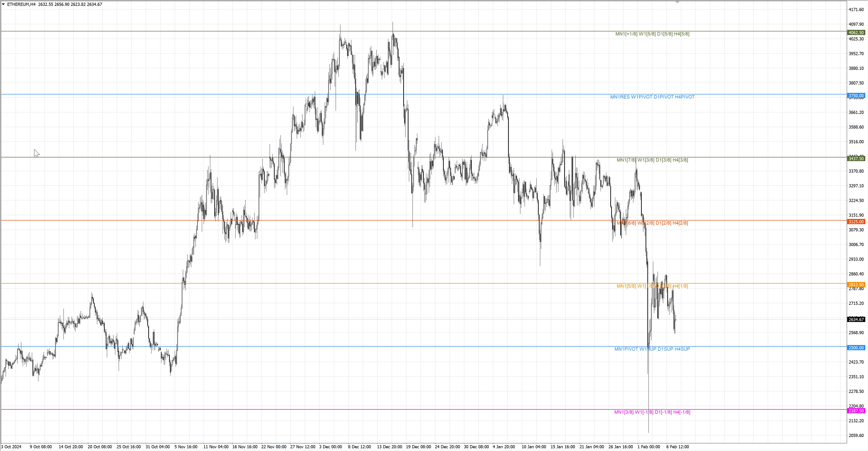Click the 3437.50 olive price tag

click(856, 159)
